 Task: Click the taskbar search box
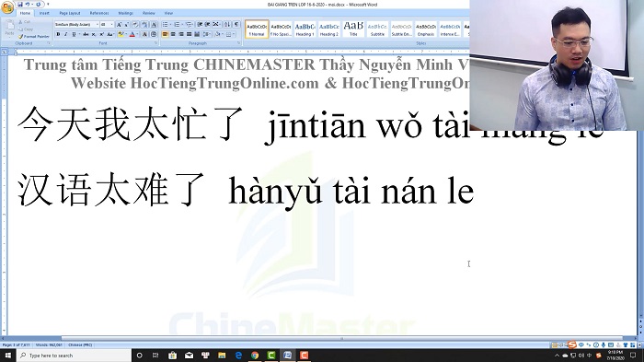(74, 355)
